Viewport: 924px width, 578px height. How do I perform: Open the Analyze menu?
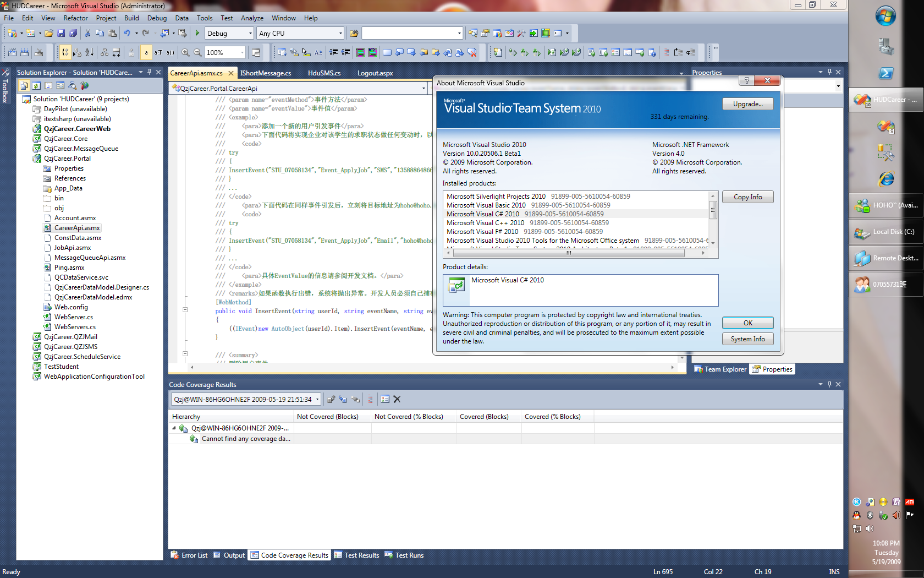tap(252, 18)
